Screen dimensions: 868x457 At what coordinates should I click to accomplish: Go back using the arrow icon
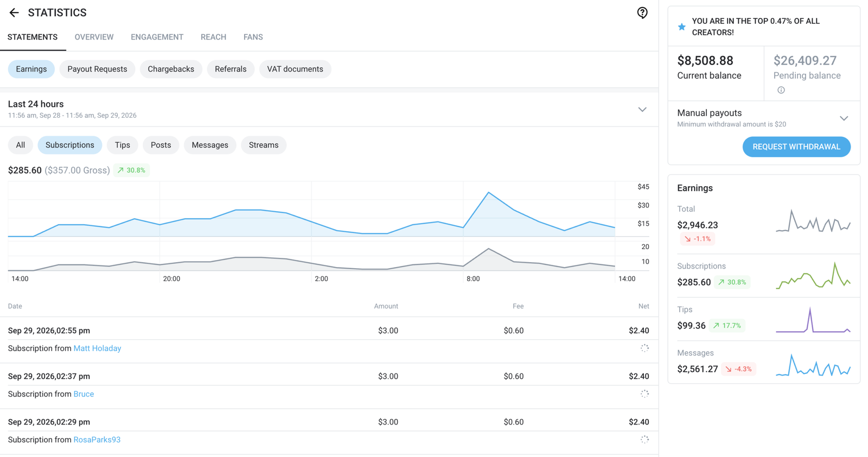click(14, 12)
